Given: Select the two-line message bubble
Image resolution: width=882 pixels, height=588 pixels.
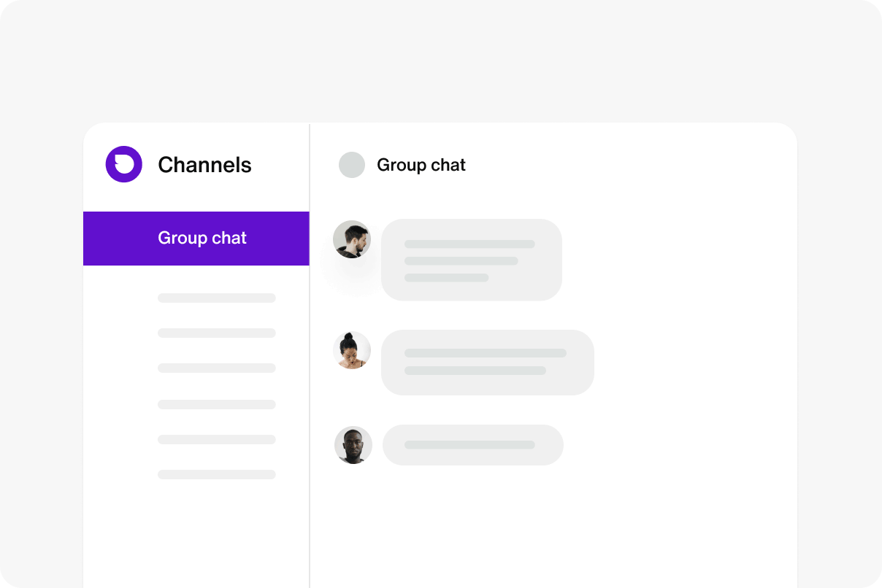Looking at the screenshot, I should (x=488, y=363).
